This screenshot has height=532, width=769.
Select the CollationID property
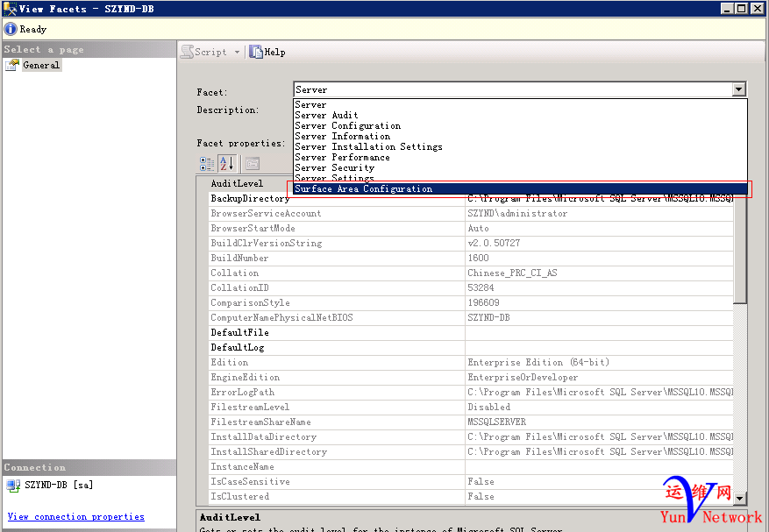tap(240, 287)
